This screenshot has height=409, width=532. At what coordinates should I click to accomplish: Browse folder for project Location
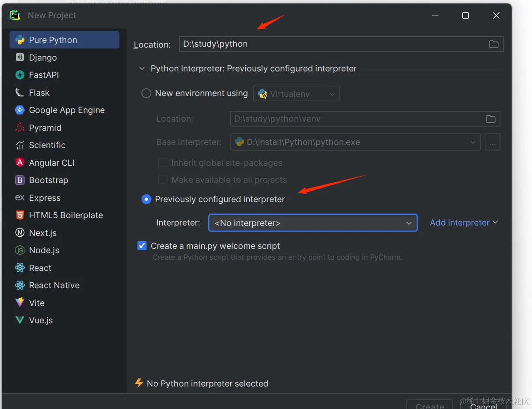click(493, 44)
